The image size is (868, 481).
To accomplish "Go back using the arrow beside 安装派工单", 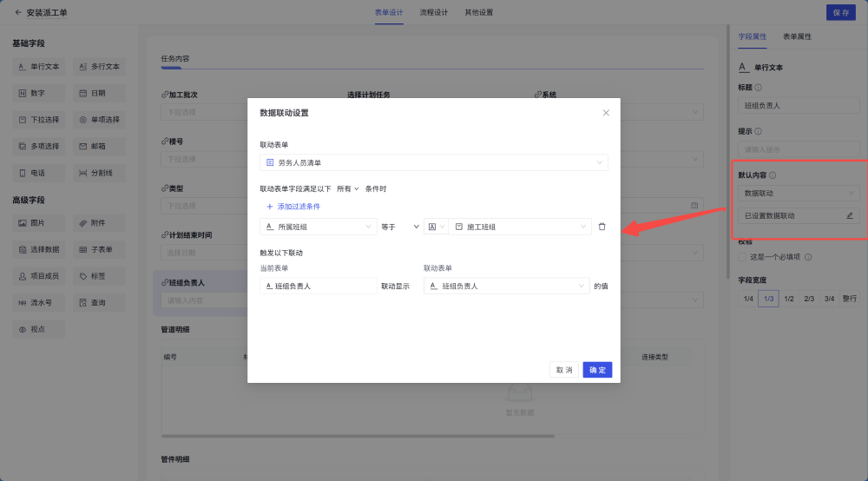I will 17,13.
